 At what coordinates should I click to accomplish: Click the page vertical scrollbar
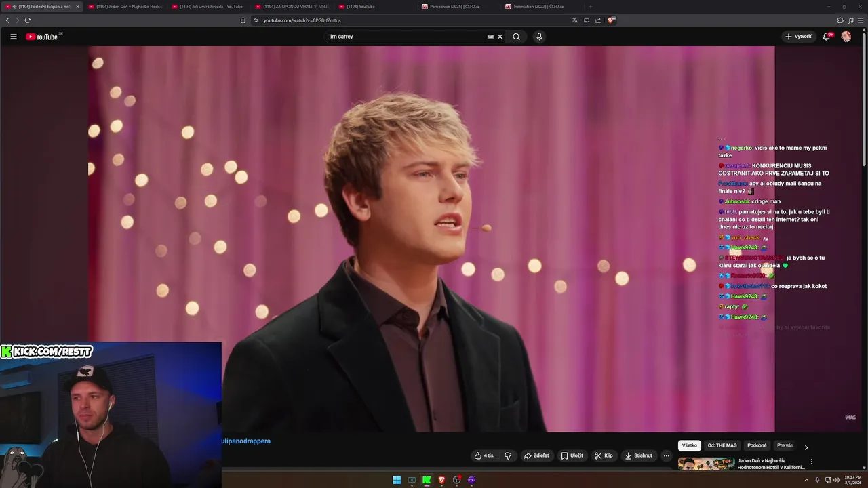864,98
